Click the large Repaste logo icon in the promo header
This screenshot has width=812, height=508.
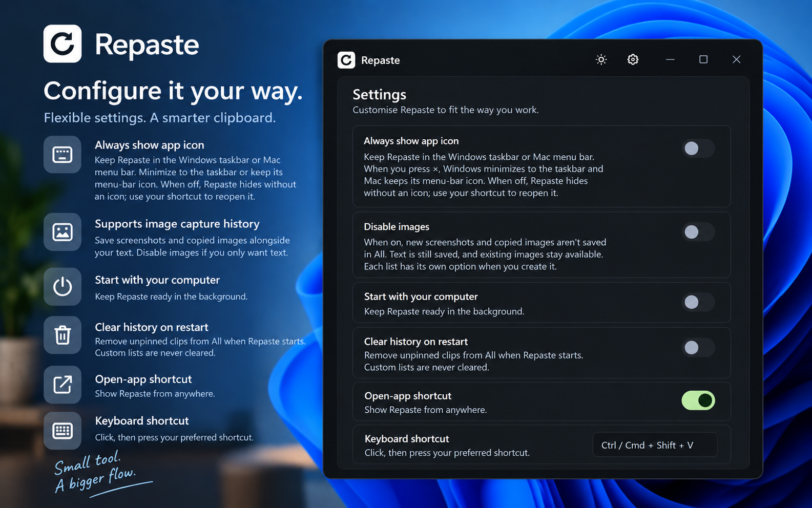[x=63, y=44]
